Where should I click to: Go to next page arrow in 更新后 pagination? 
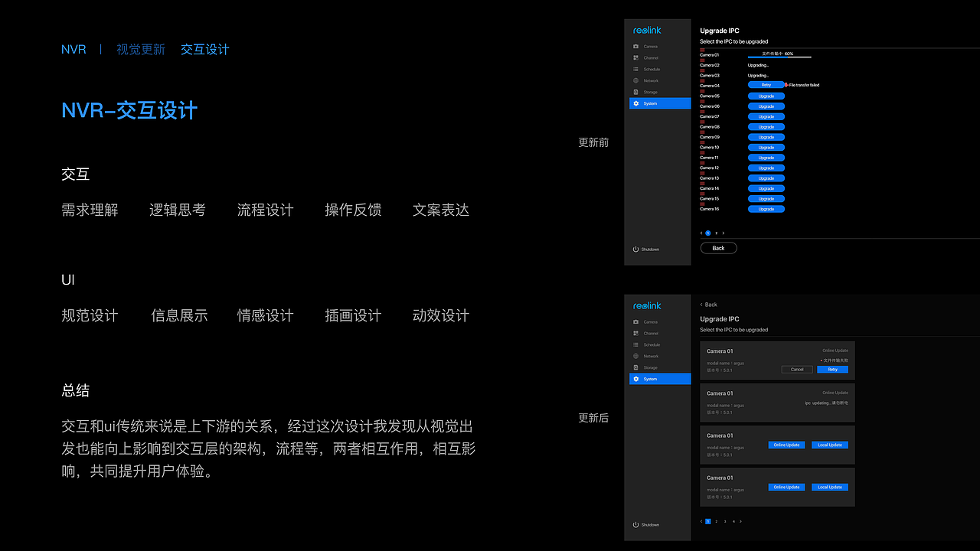pos(740,521)
